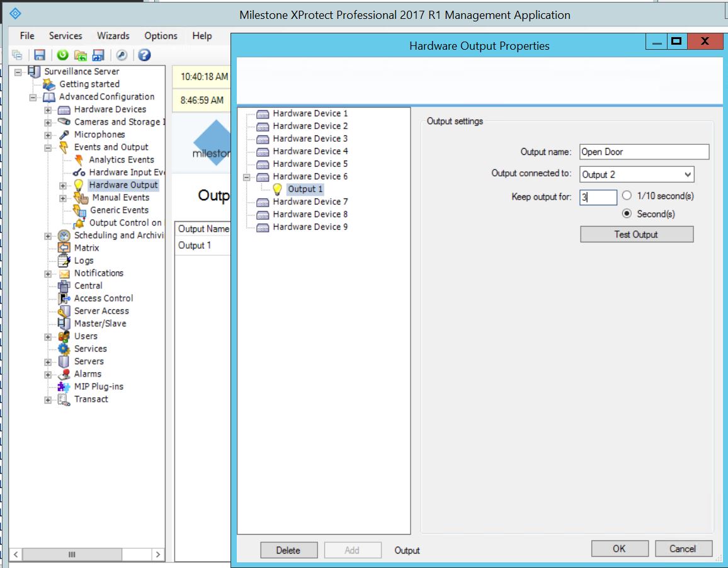The height and width of the screenshot is (568, 728).
Task: Click the folder import toolbar icon
Action: click(x=81, y=55)
